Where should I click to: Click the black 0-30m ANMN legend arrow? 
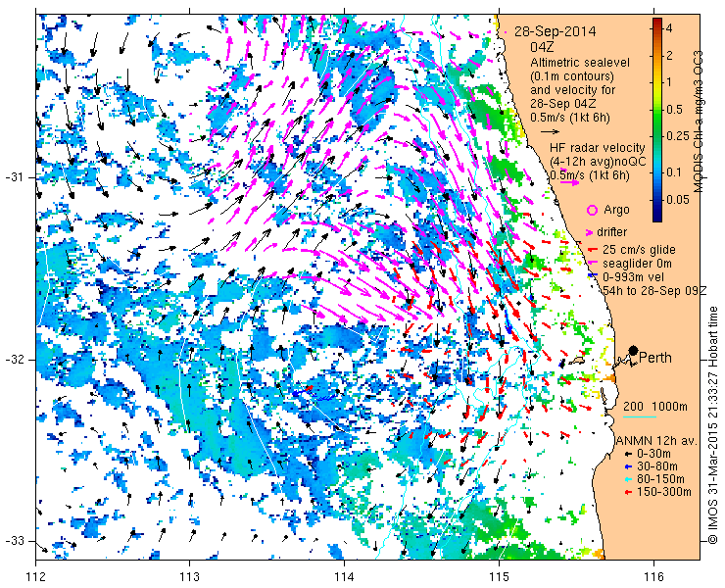(x=627, y=454)
